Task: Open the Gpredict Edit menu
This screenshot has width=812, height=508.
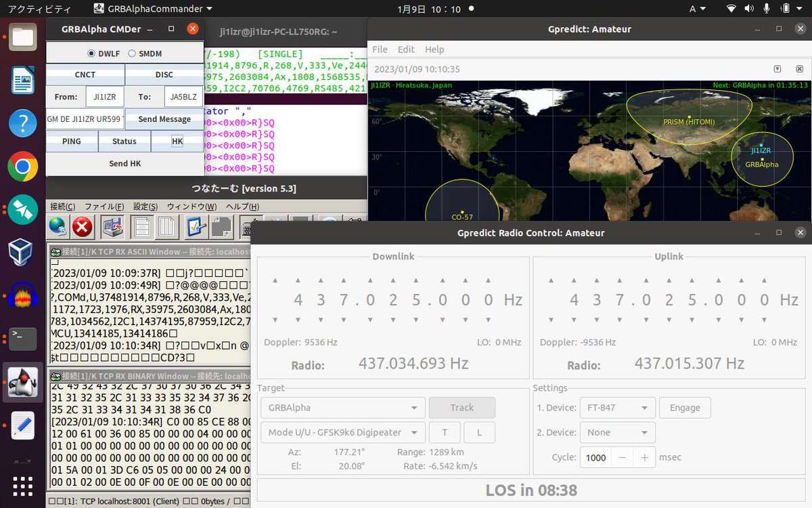Action: coord(406,49)
